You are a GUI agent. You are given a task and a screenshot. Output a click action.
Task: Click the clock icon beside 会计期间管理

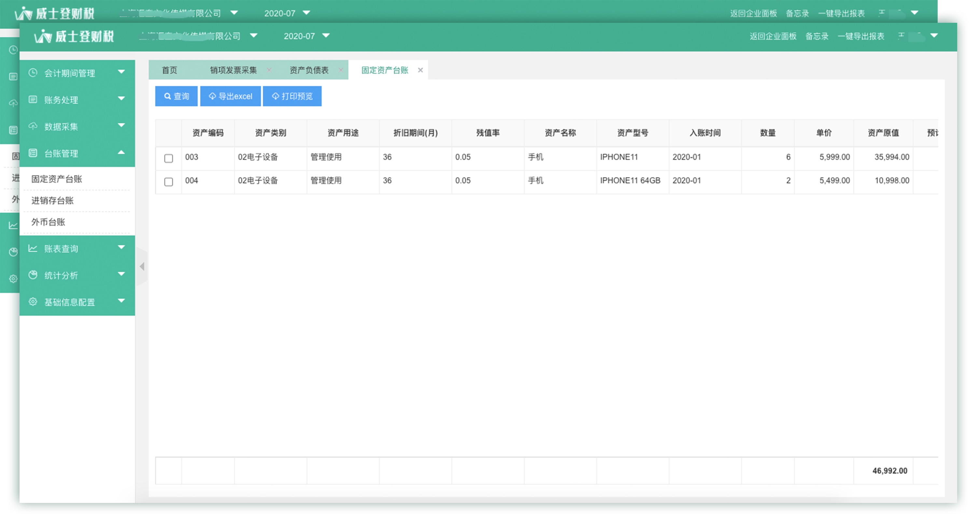pos(33,72)
